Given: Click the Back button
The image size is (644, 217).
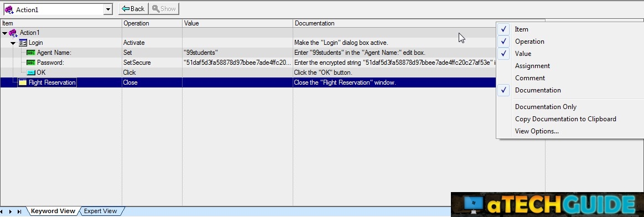Looking at the screenshot, I should 133,9.
